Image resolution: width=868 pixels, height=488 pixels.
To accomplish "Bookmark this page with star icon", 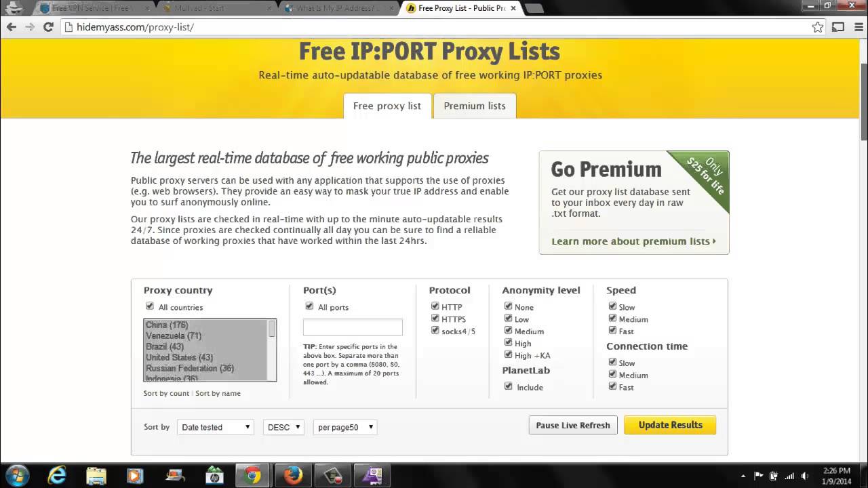I will coord(818,27).
